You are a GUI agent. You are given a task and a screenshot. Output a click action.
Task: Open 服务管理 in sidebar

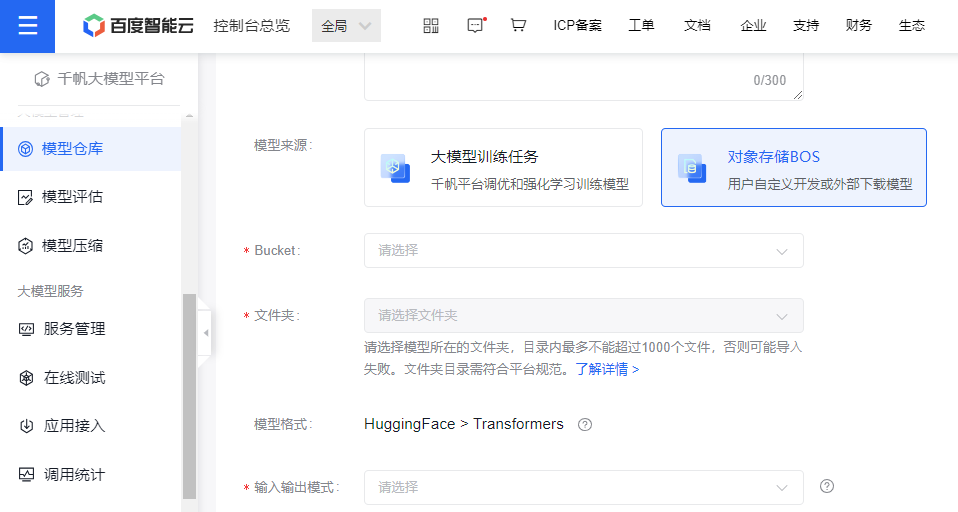point(74,329)
